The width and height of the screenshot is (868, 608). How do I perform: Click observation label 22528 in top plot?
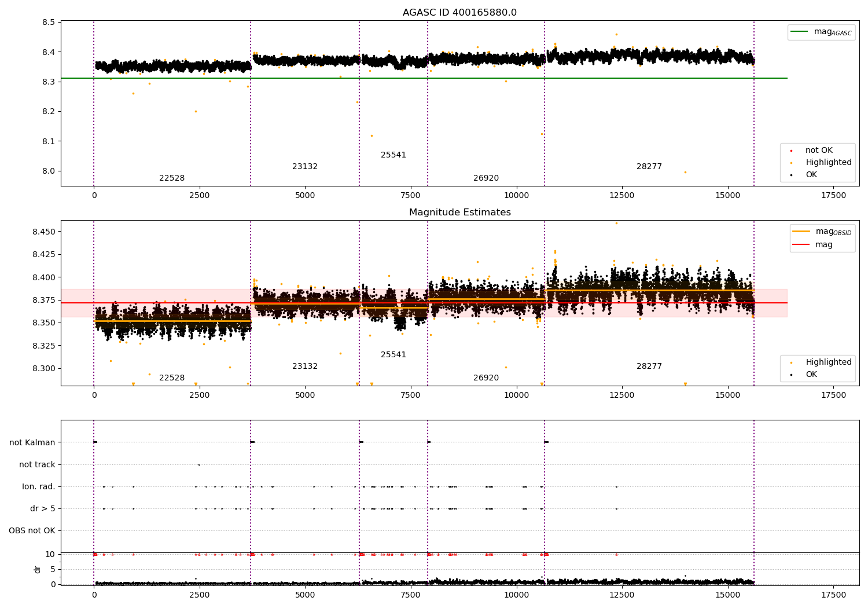click(x=172, y=178)
